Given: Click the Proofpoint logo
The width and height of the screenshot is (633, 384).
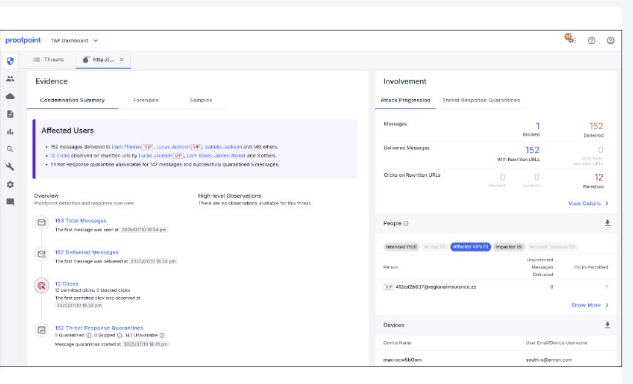Looking at the screenshot, I should click(x=23, y=40).
